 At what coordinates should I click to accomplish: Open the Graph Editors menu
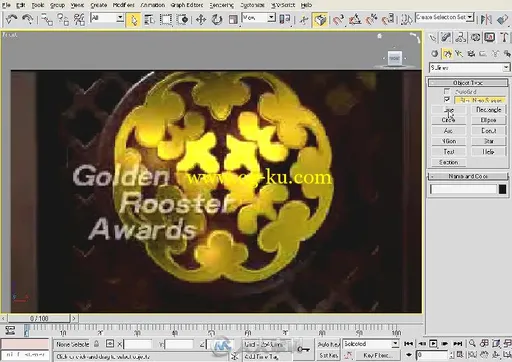point(187,5)
